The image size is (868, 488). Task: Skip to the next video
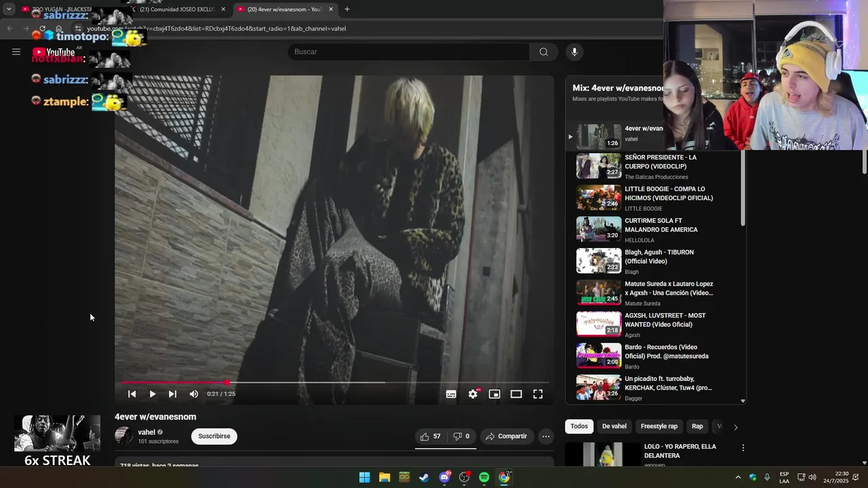(173, 394)
